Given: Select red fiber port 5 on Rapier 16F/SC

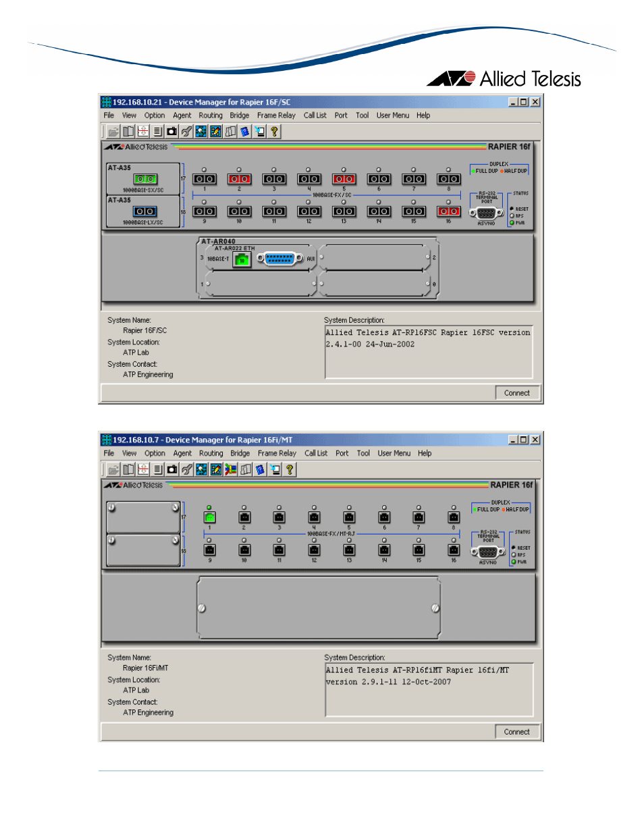Looking at the screenshot, I should click(344, 179).
